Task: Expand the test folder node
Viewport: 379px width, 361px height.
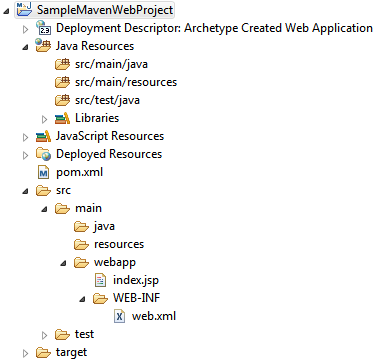Action: point(45,335)
